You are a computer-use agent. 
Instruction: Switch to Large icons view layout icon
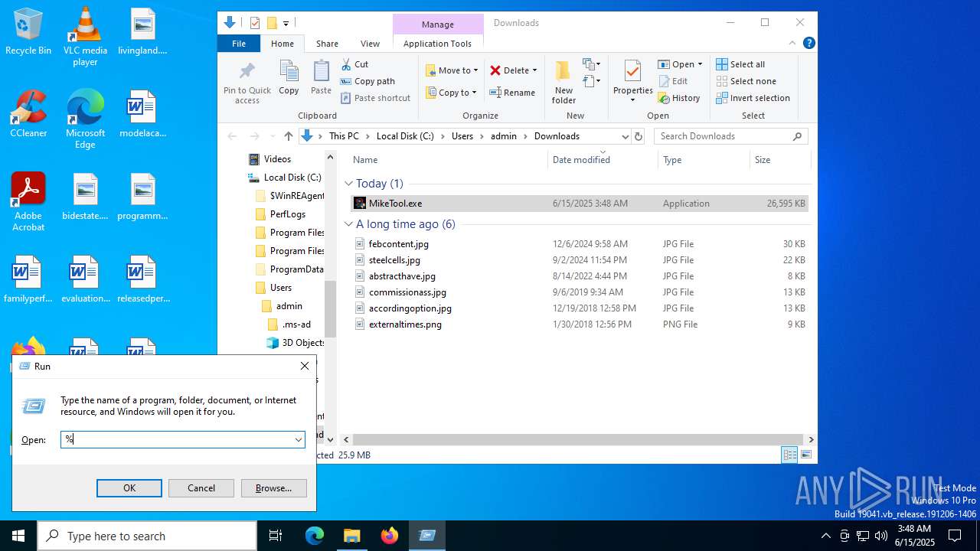[805, 455]
